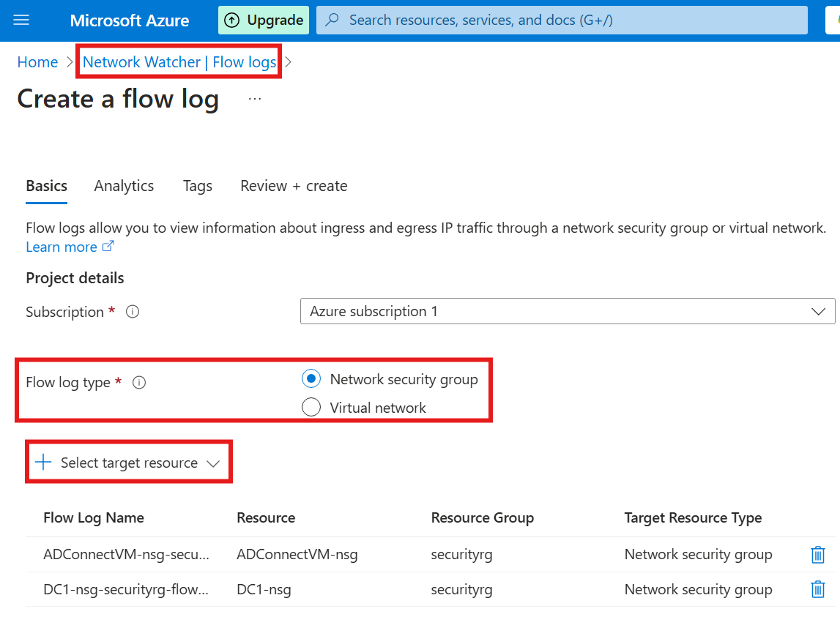The width and height of the screenshot is (840, 617).
Task: Click the Subscription info icon
Action: (x=133, y=312)
